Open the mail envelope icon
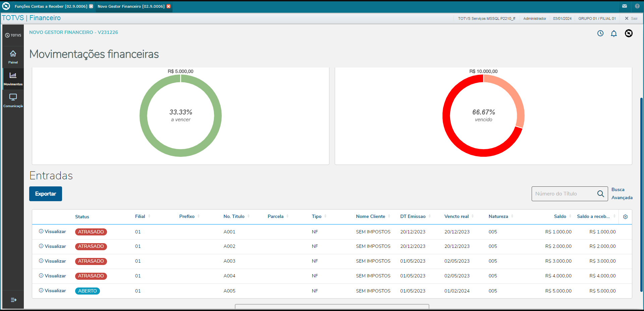This screenshot has height=311, width=644. click(x=625, y=6)
